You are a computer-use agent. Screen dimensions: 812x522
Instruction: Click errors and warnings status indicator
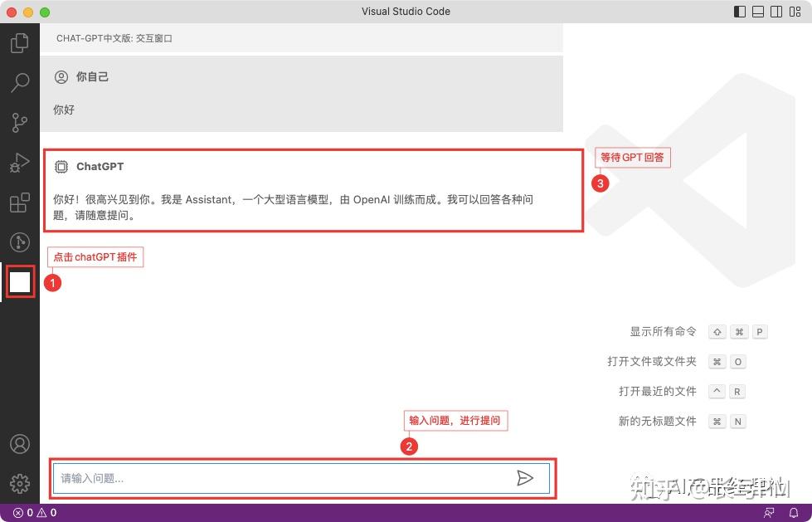(x=35, y=513)
